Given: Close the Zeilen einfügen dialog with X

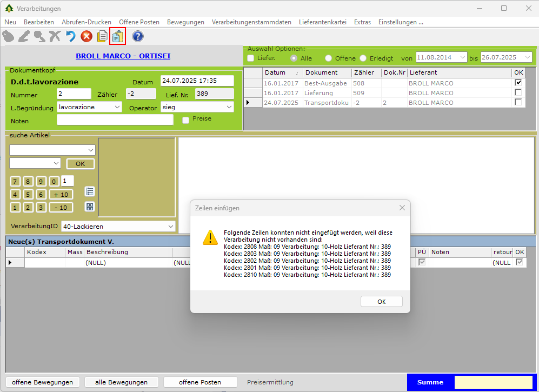Looking at the screenshot, I should coord(402,208).
